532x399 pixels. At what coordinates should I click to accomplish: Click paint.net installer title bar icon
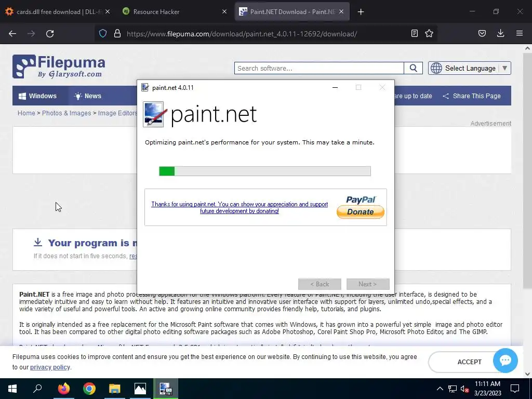(145, 87)
